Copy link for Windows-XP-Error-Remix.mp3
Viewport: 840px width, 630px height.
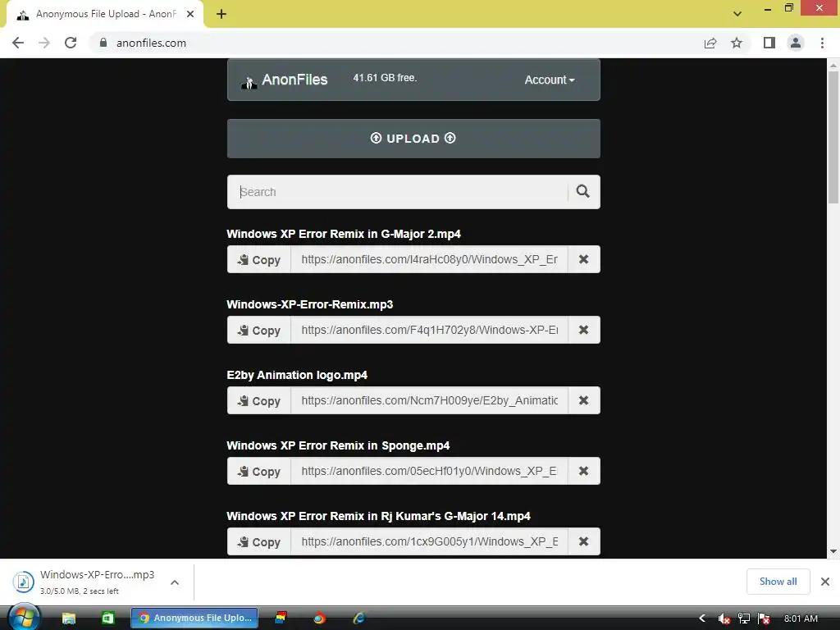pyautogui.click(x=258, y=330)
